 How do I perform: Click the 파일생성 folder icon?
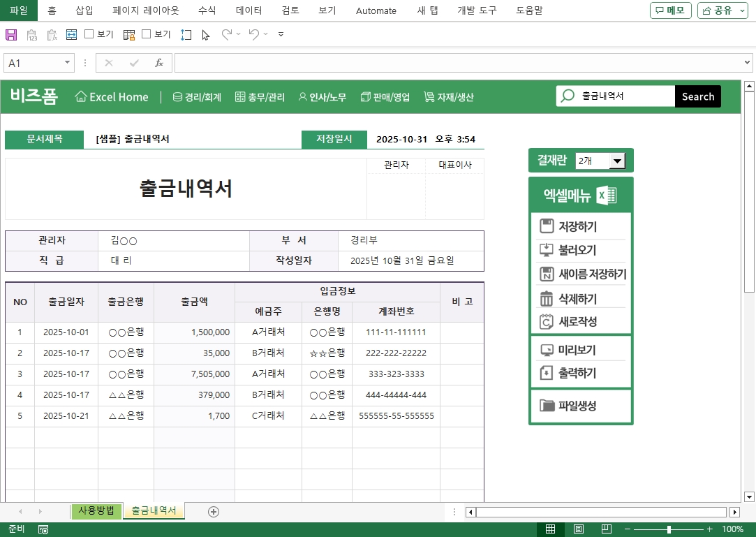547,405
